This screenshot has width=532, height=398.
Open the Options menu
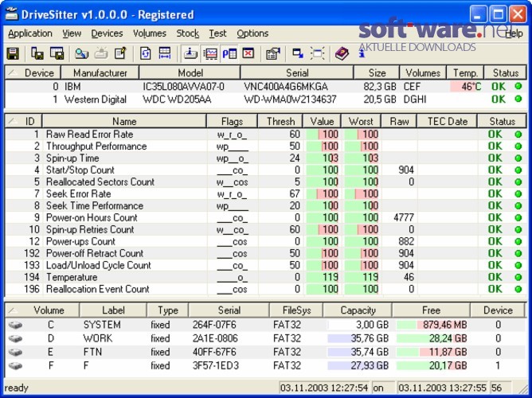pyautogui.click(x=252, y=33)
